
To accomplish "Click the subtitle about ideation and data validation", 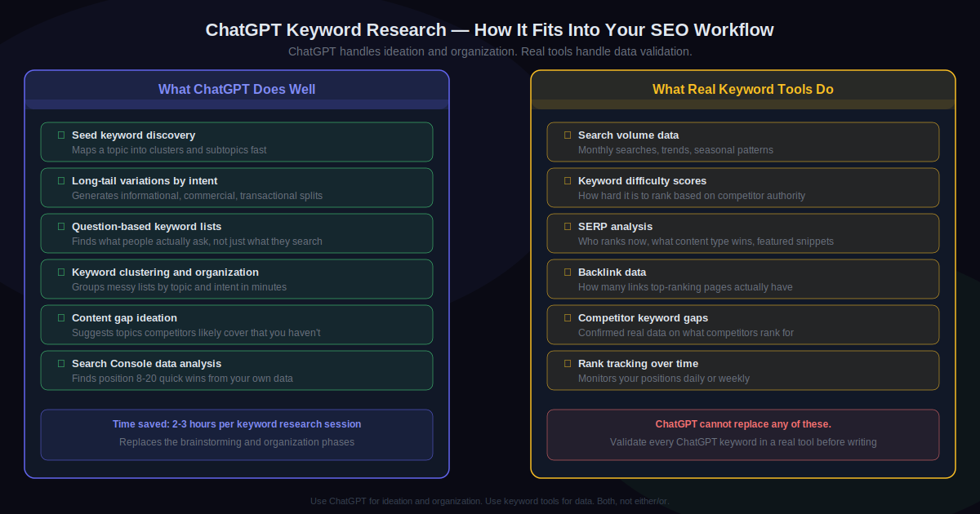I will (x=489, y=51).
